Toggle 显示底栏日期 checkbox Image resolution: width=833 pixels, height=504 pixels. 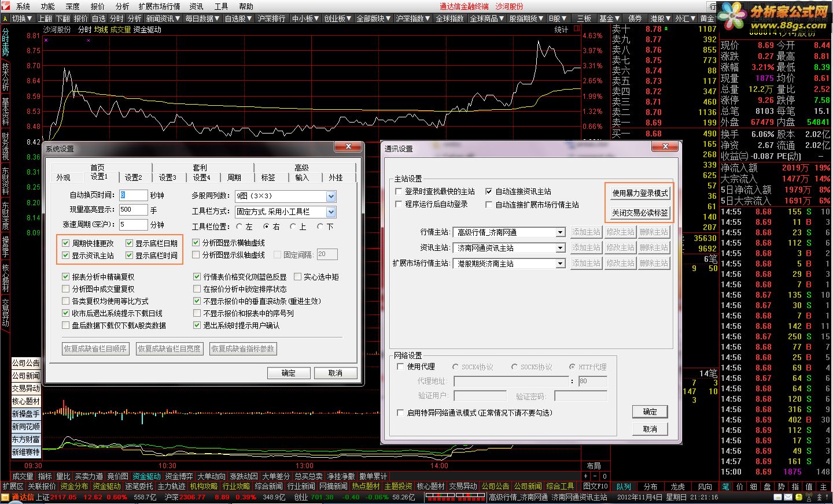[x=130, y=243]
